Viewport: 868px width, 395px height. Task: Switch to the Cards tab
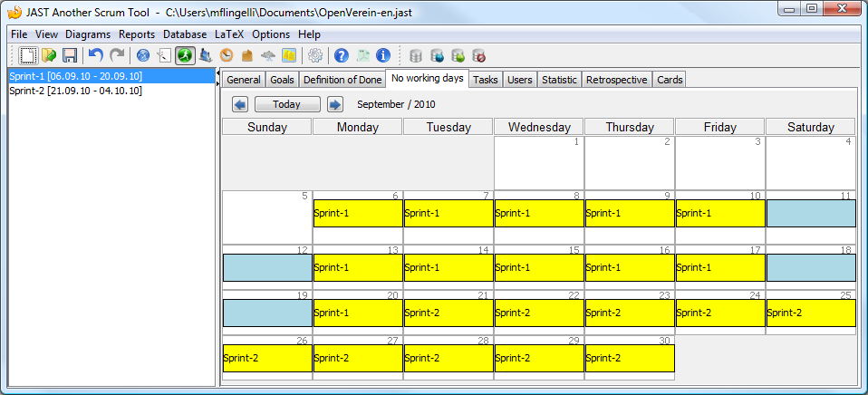(670, 80)
